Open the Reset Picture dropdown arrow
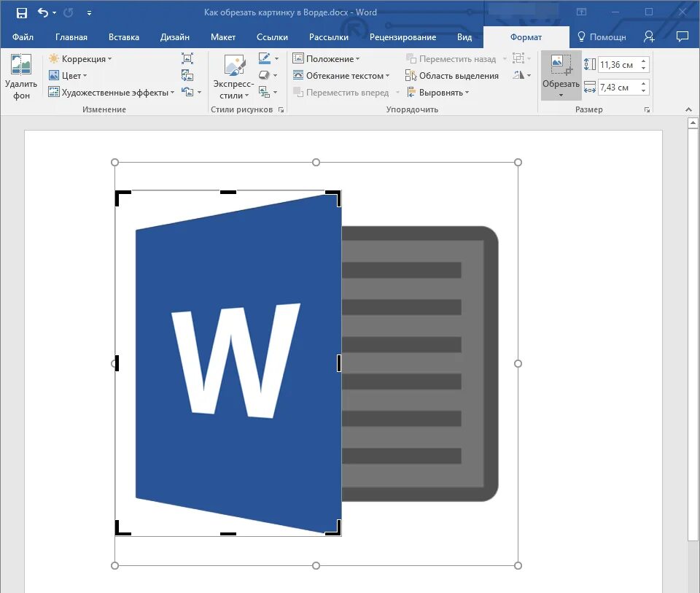The width and height of the screenshot is (700, 593). pos(200,93)
